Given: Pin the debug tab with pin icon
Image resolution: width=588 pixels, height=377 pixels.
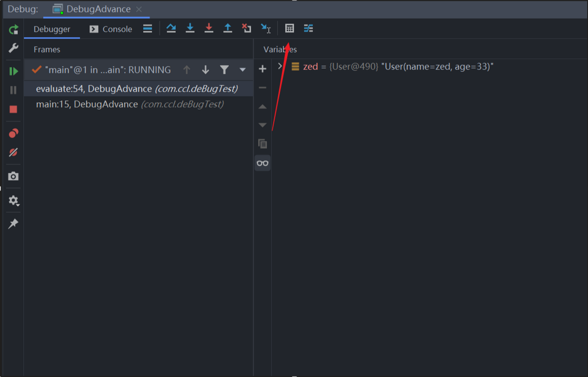Looking at the screenshot, I should point(14,224).
